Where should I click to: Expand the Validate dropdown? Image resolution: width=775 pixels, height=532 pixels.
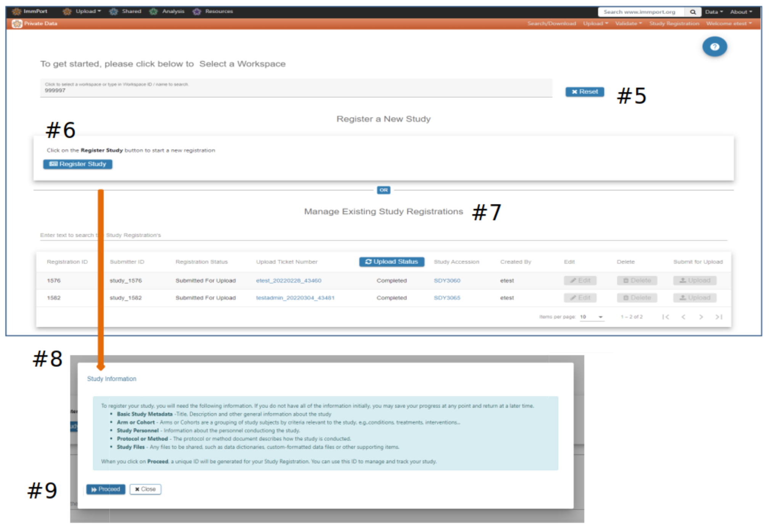click(629, 24)
